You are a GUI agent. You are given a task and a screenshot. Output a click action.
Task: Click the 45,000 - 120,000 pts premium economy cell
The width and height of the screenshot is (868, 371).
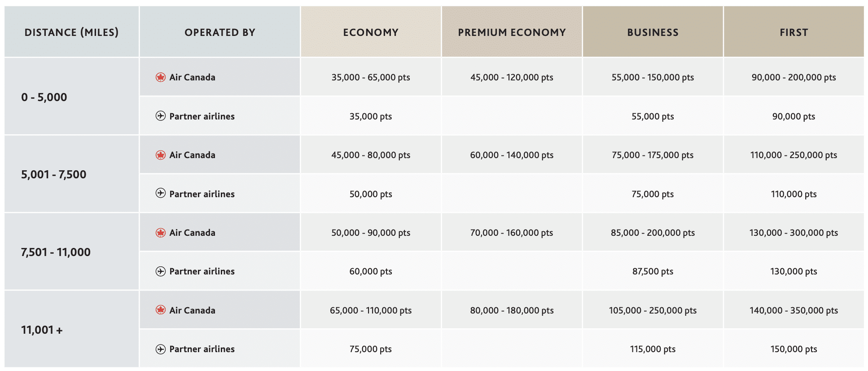coord(512,77)
